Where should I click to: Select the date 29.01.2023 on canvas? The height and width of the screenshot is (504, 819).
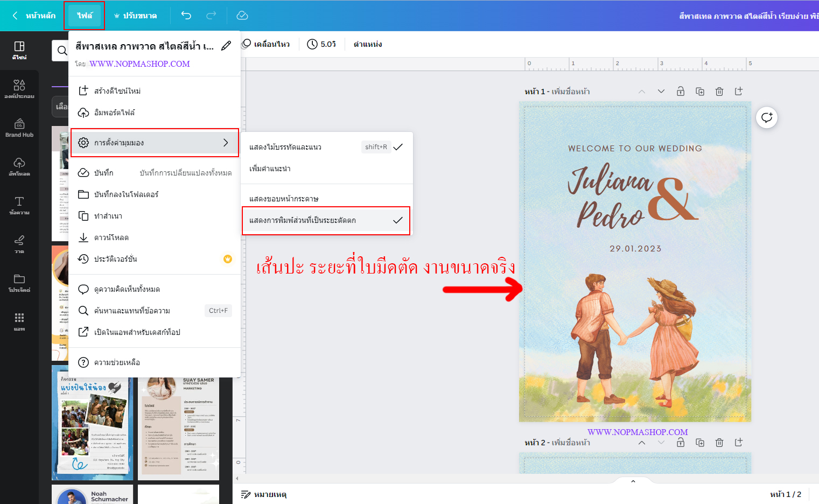635,249
